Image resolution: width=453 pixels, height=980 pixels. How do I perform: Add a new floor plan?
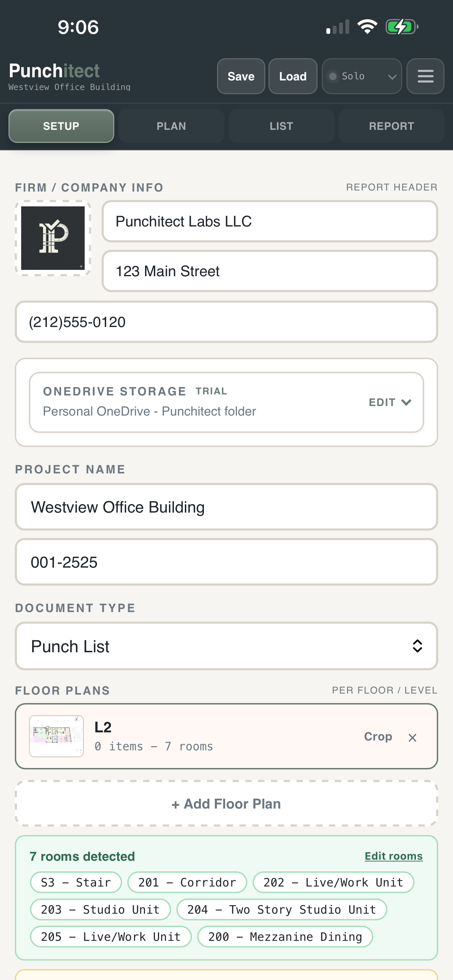click(x=226, y=804)
